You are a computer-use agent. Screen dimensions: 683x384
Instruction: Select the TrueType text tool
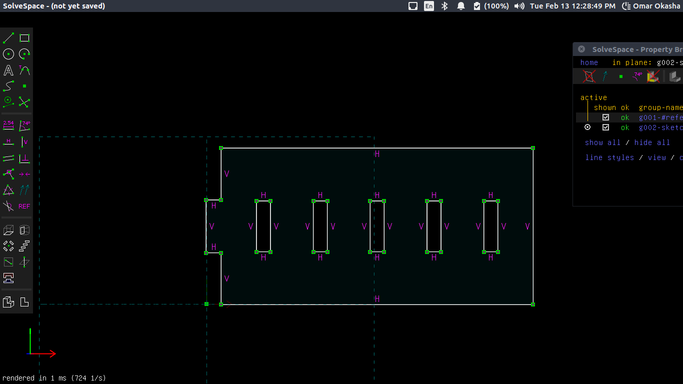point(8,70)
